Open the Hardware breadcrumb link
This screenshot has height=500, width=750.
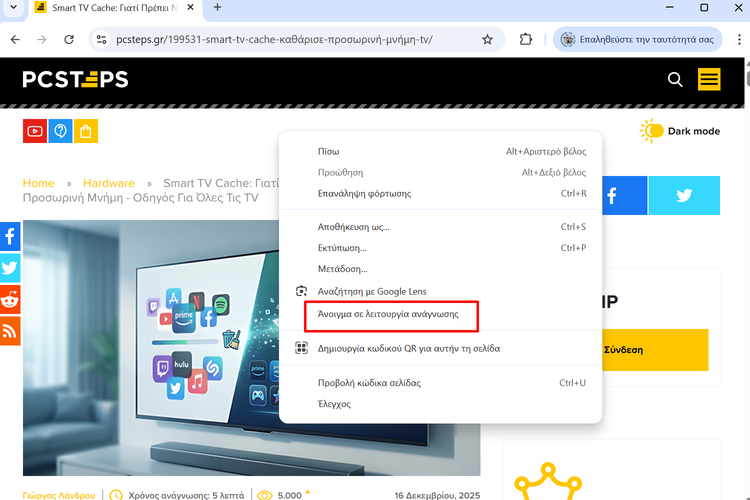coord(108,183)
